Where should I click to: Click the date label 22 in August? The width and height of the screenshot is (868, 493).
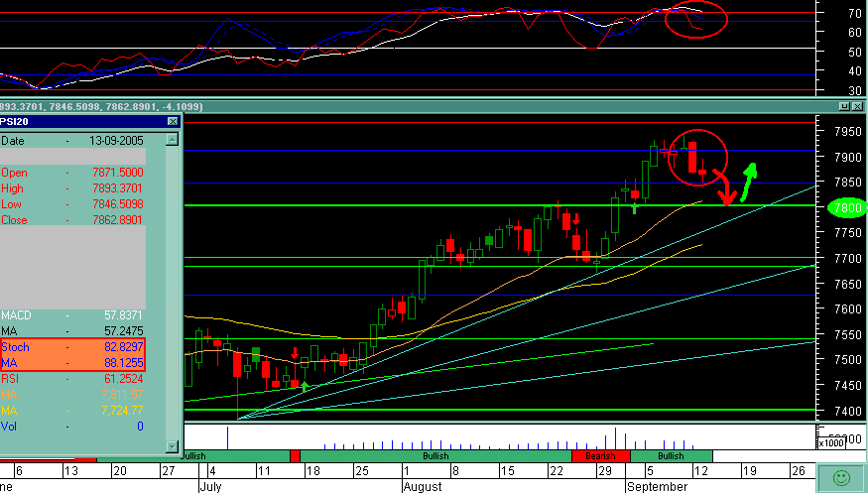[556, 471]
